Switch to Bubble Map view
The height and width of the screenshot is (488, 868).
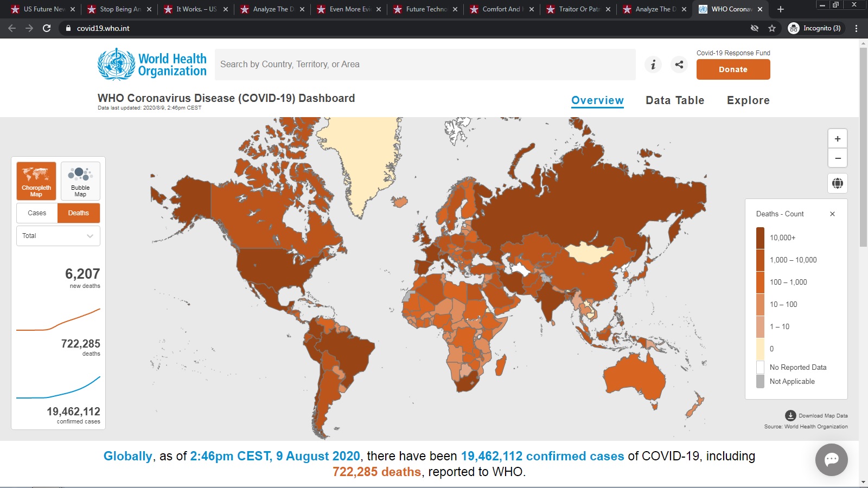pos(80,181)
